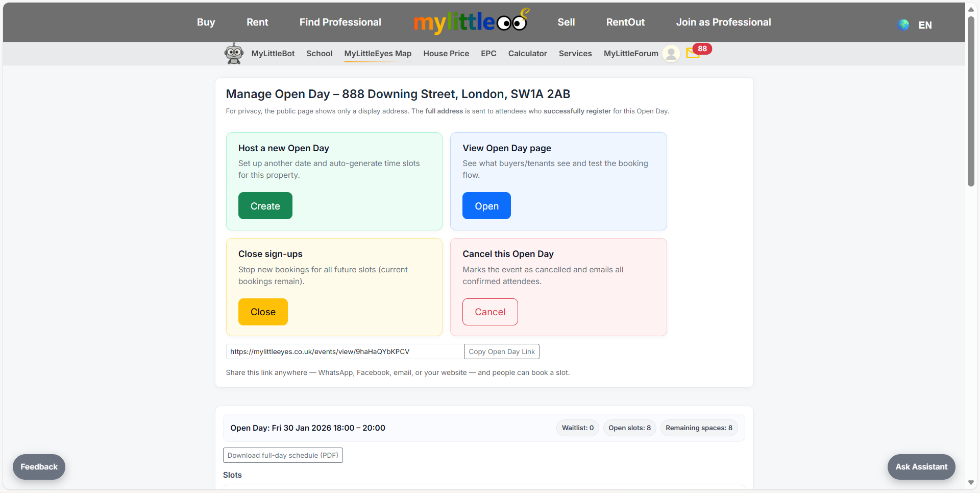Viewport: 980px width, 493px height.
Task: Switch to the House Price tab
Action: pos(446,53)
